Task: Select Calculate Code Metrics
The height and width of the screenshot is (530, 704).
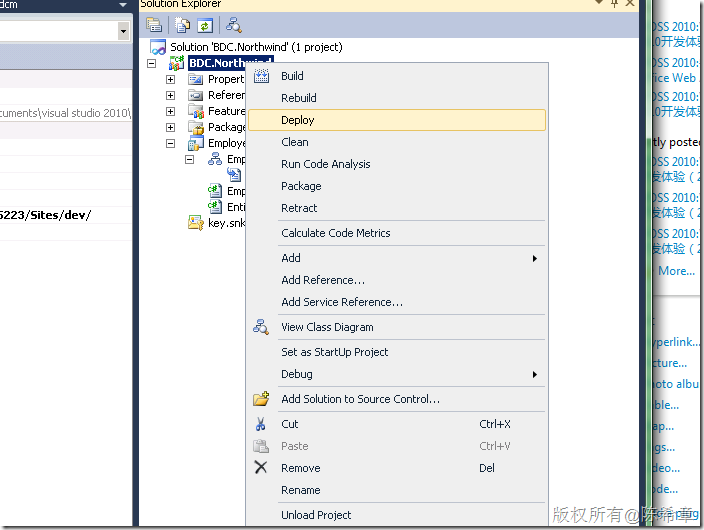Action: [x=397, y=233]
